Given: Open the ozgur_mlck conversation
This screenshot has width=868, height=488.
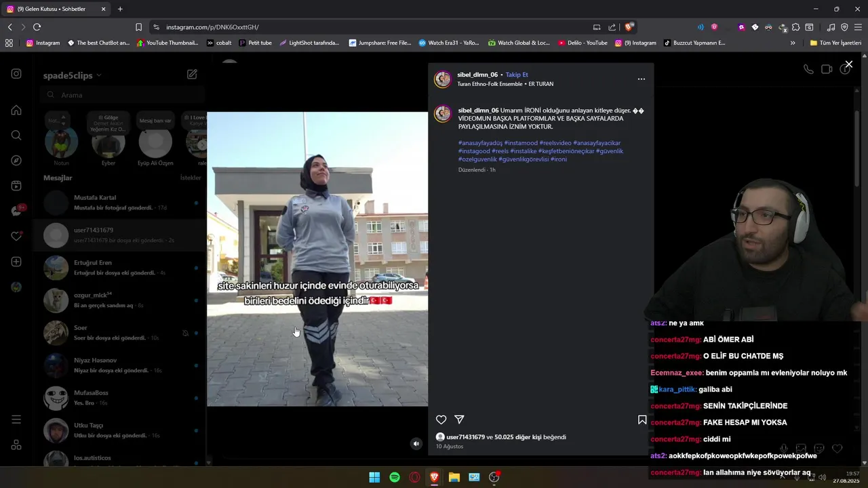Looking at the screenshot, I should coord(119,300).
